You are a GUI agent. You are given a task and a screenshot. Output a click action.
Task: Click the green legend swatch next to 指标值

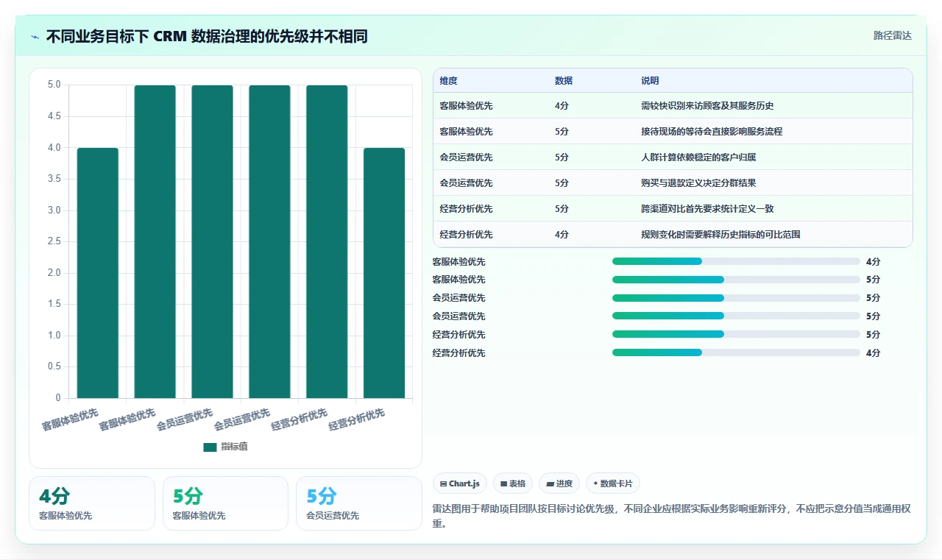210,447
